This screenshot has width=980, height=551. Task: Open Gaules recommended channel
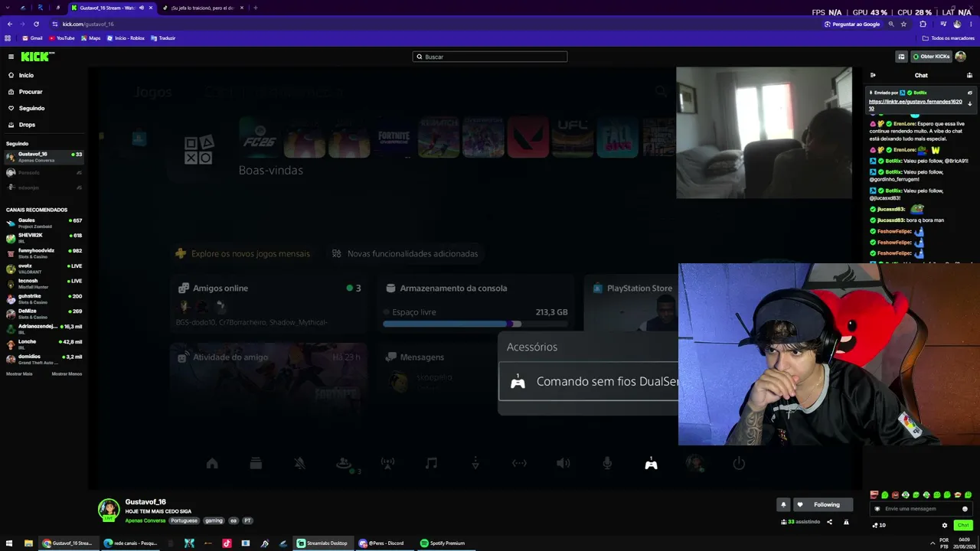[x=44, y=223]
